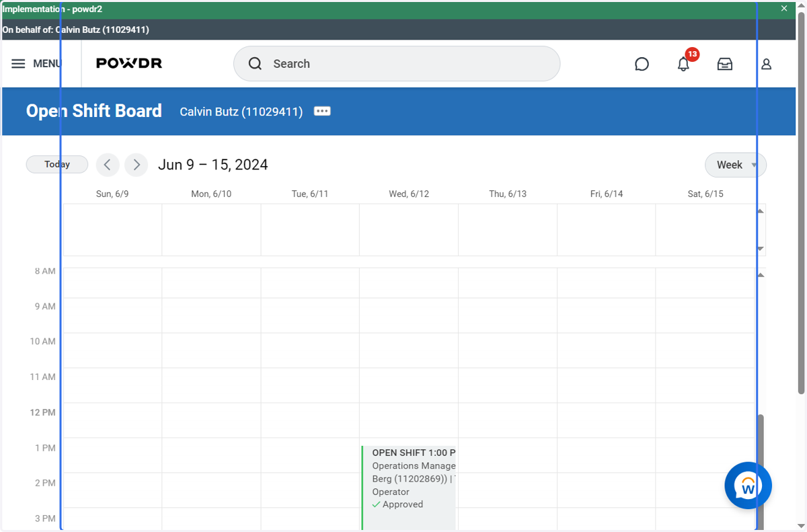Select the Tue, 6/11 column header
Viewport: 807px width, 532px height.
tap(310, 194)
